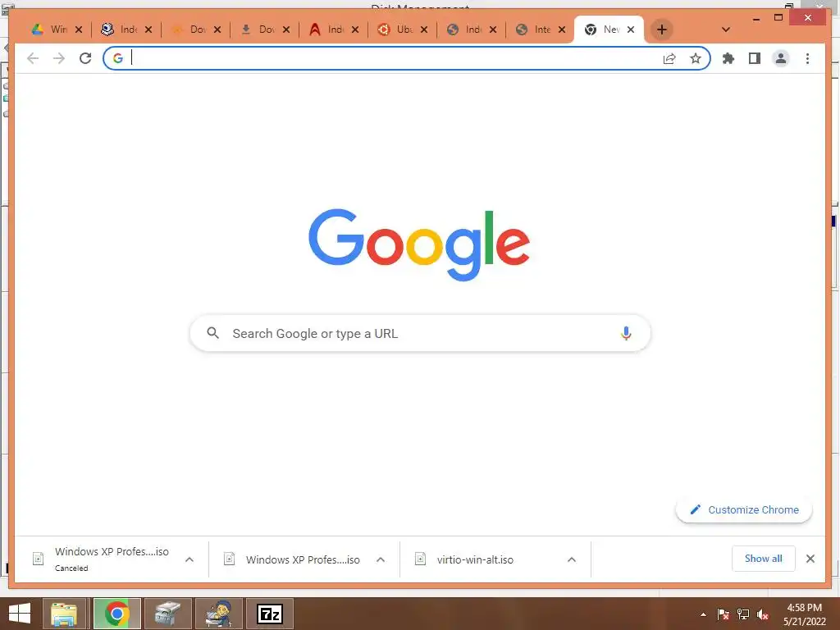Switch to the Win Google Drive tab

coord(49,30)
